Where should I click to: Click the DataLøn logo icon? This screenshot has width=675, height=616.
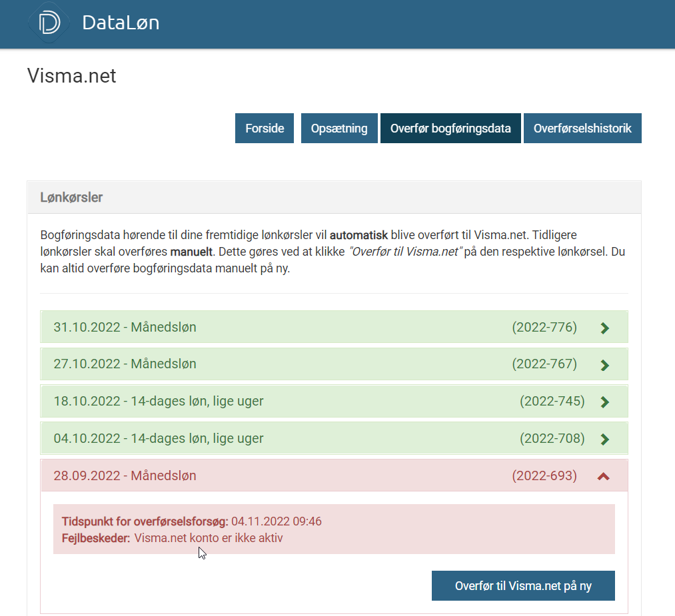[49, 23]
